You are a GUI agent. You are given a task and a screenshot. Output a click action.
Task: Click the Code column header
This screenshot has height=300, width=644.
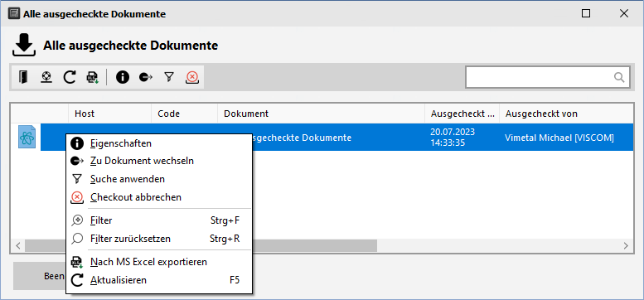pyautogui.click(x=184, y=114)
